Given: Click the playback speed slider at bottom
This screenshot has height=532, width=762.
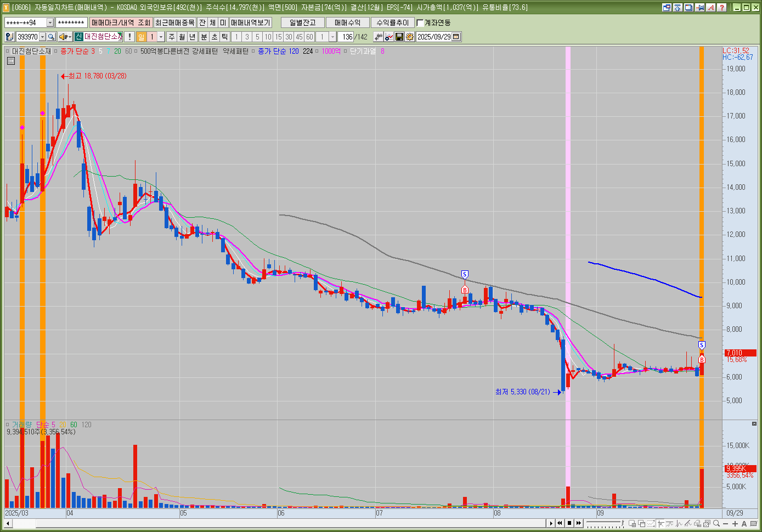Looking at the screenshot, I should [x=606, y=523].
